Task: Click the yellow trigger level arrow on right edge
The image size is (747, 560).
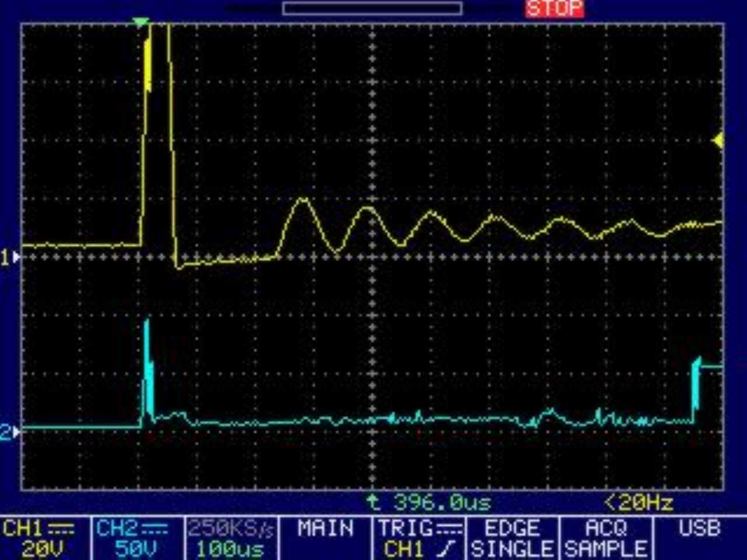Action: click(x=718, y=141)
